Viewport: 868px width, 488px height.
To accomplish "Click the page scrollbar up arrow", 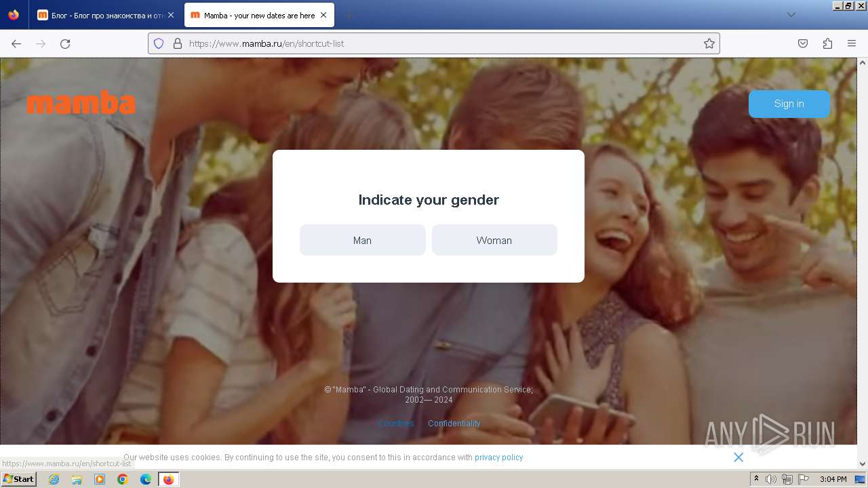I will pyautogui.click(x=863, y=62).
